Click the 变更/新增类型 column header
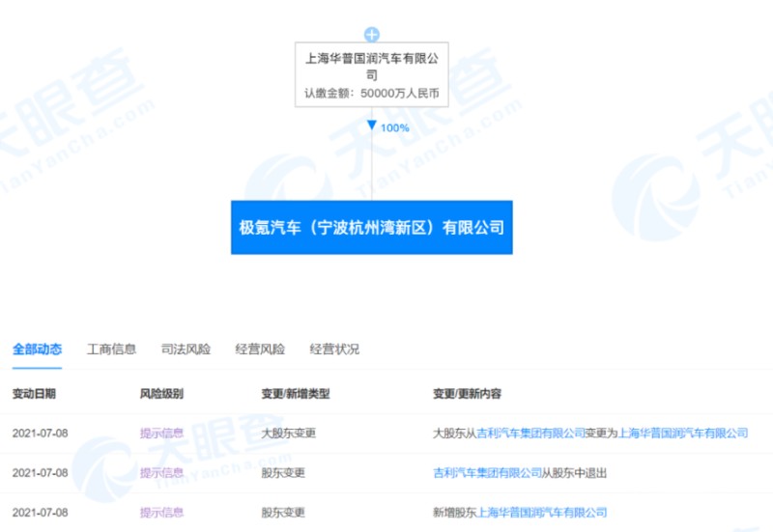 (296, 394)
